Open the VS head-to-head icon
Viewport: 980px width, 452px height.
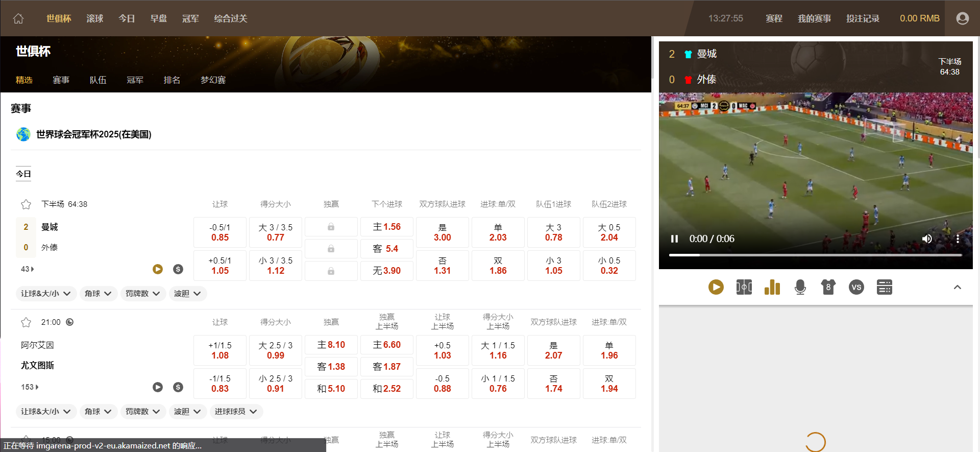856,288
